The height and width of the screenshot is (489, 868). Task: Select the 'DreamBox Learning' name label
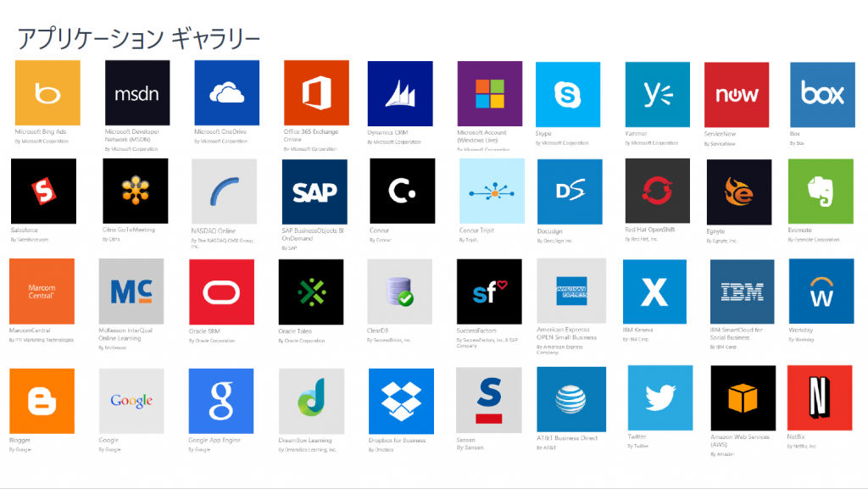[305, 441]
